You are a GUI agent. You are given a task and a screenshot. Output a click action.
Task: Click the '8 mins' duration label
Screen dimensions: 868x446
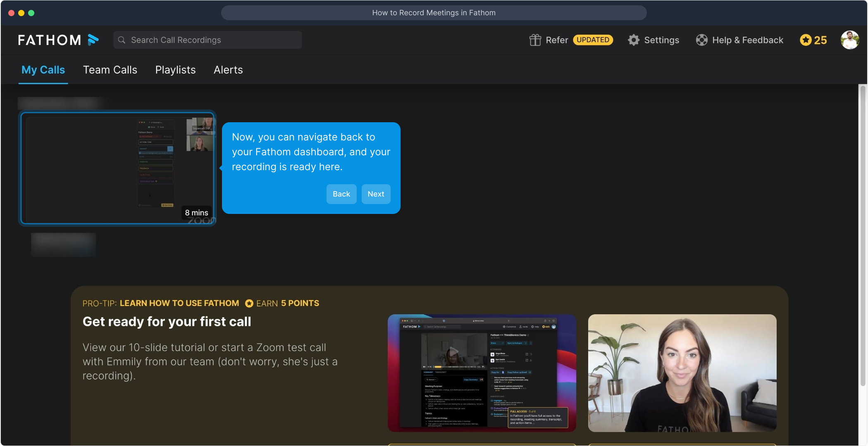[196, 213]
